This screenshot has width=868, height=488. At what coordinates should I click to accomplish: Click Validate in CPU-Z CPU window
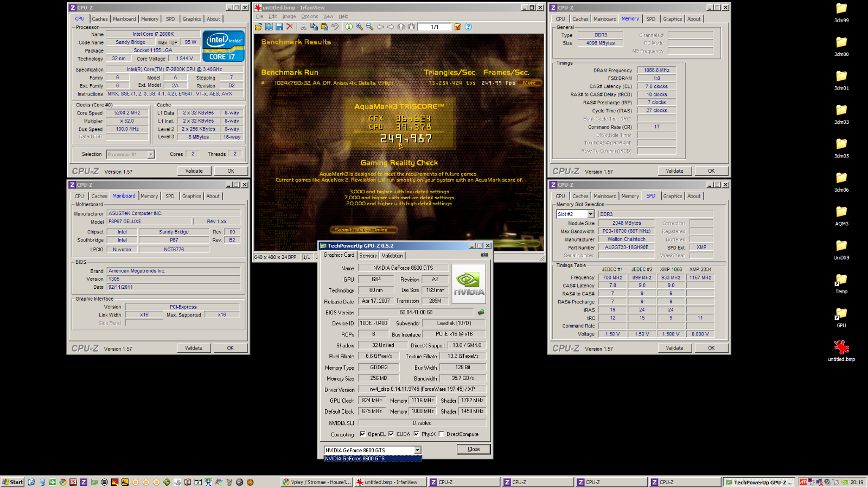tap(194, 171)
